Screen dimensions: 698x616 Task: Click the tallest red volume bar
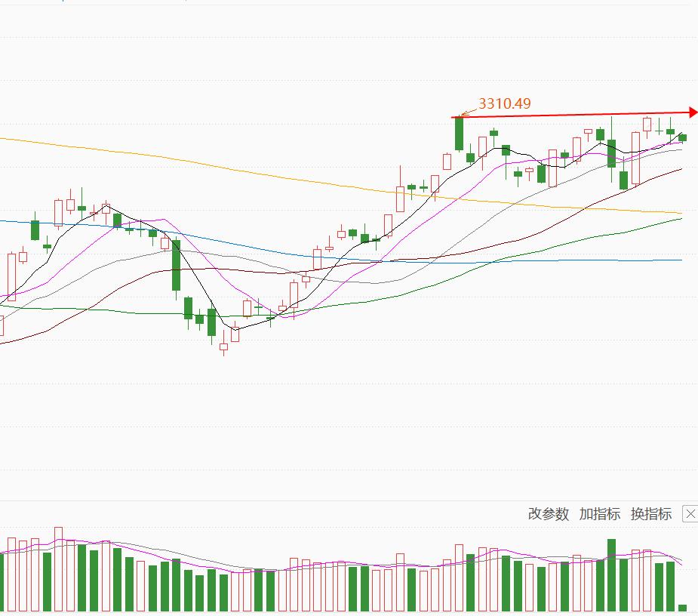pyautogui.click(x=58, y=568)
